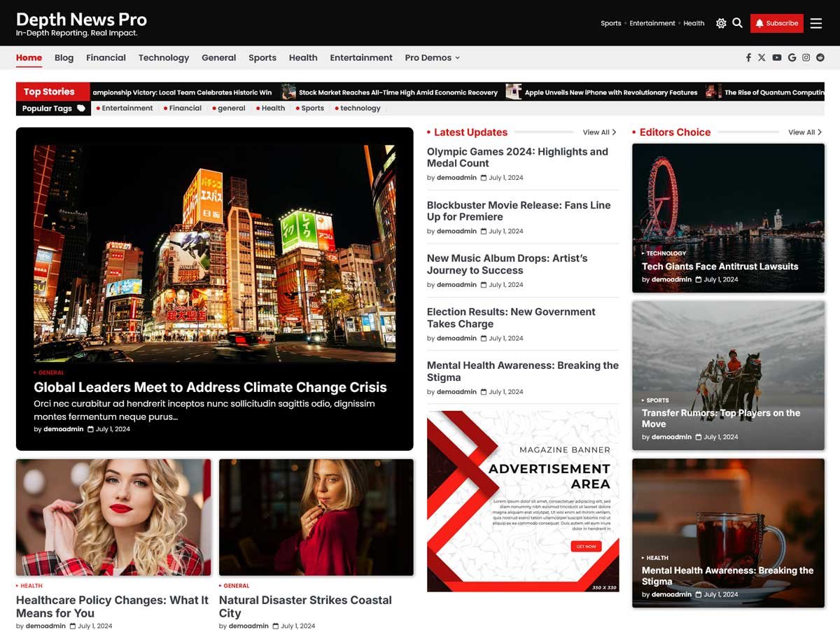Expand View All in Latest Updates
The image size is (840, 630).
599,132
